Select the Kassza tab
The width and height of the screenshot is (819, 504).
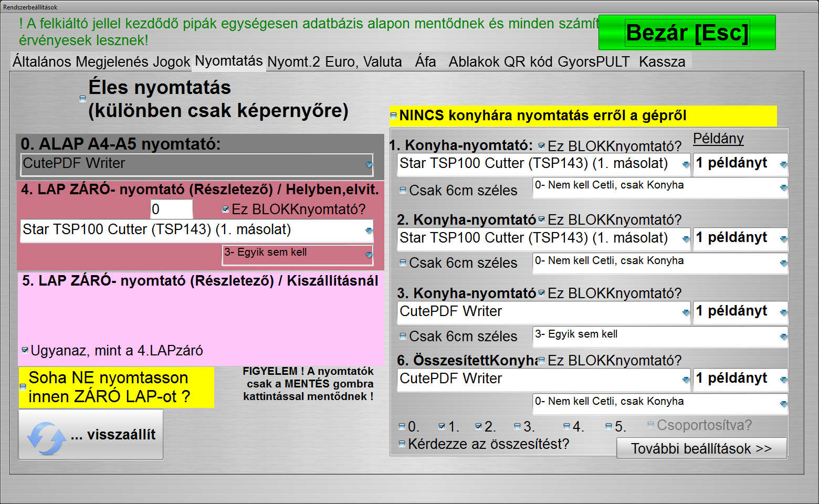pyautogui.click(x=661, y=62)
